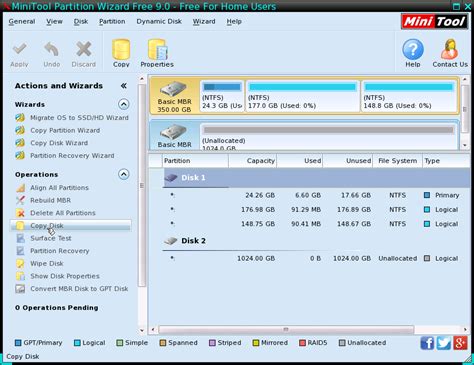
Task: Open the Disk menu
Action: (x=81, y=22)
